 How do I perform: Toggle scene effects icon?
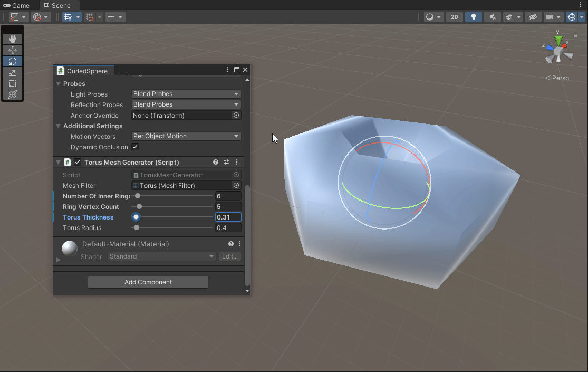point(508,17)
